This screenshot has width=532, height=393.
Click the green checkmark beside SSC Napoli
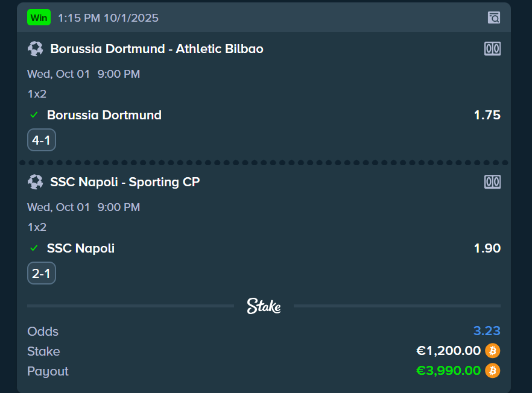(34, 248)
